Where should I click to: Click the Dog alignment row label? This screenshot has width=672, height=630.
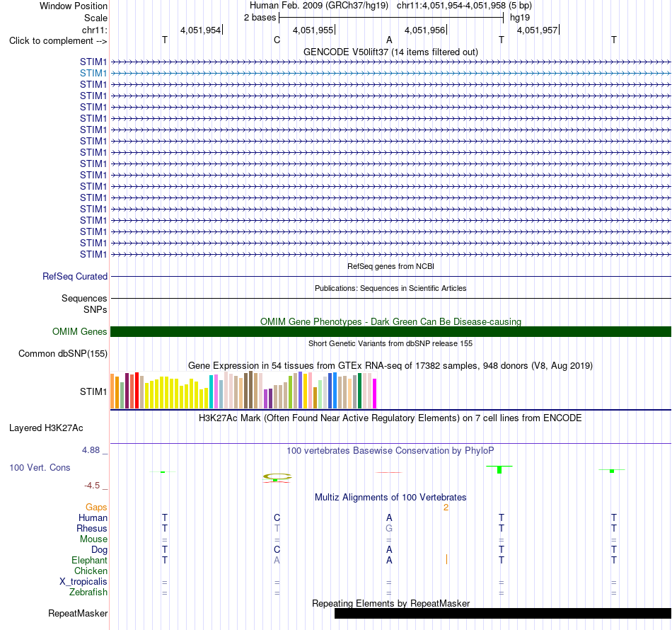99,549
